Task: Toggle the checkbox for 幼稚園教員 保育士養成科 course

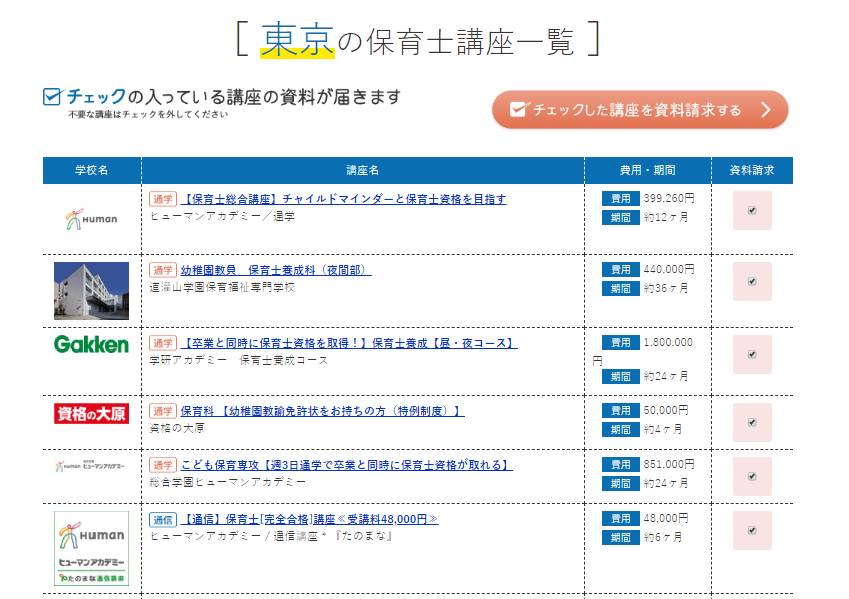Action: (752, 281)
